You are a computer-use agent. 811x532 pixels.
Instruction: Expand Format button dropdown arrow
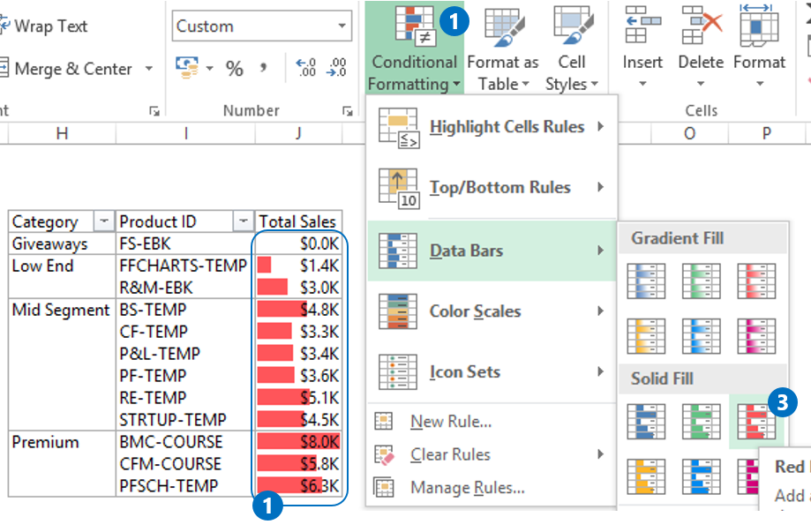click(760, 83)
